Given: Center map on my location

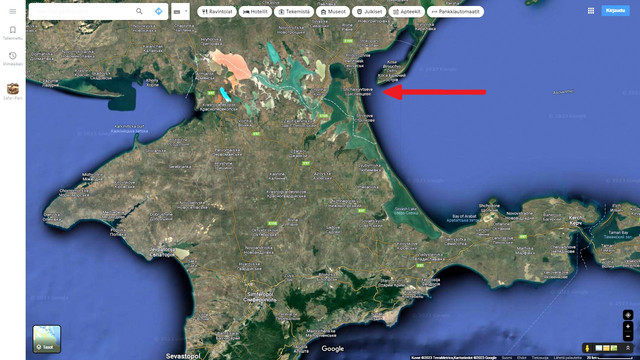Looking at the screenshot, I should (x=628, y=315).
